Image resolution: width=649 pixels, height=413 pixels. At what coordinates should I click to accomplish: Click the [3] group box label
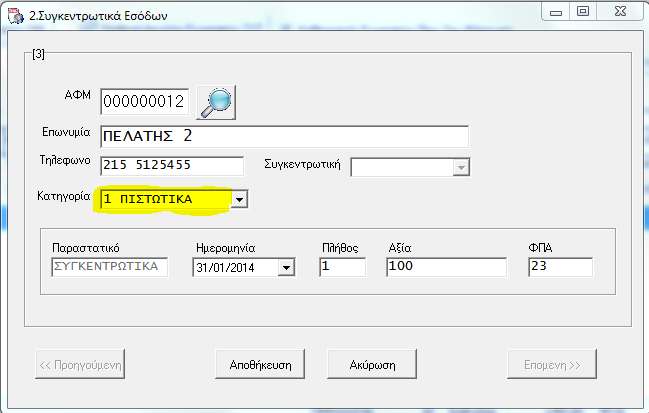pos(38,54)
